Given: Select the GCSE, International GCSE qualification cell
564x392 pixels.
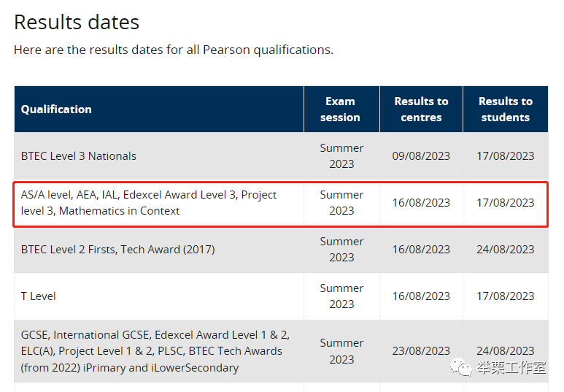Looking at the screenshot, I should pyautogui.click(x=155, y=351).
